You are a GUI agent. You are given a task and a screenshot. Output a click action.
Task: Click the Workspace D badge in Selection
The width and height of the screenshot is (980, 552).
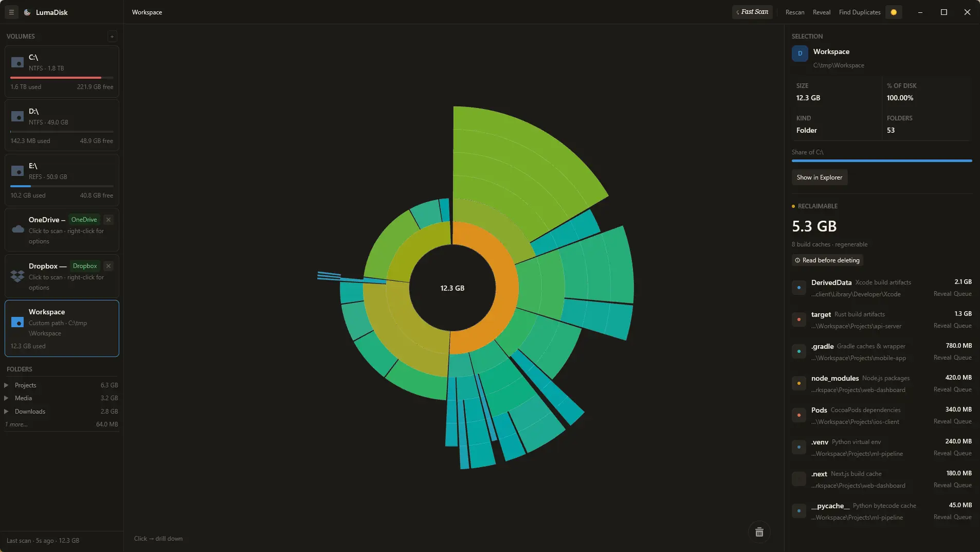800,54
